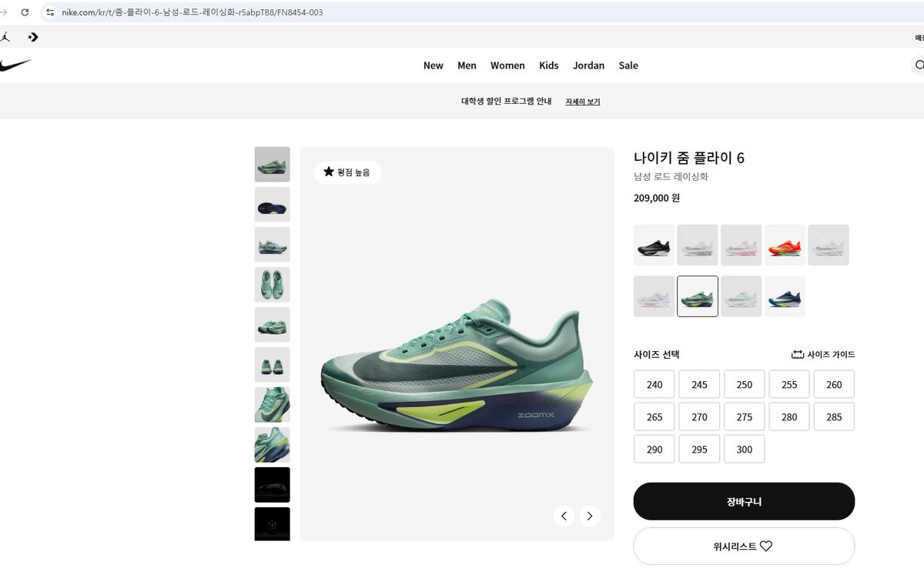This screenshot has height=582, width=924.
Task: Select shoe size 255
Action: [x=789, y=385]
